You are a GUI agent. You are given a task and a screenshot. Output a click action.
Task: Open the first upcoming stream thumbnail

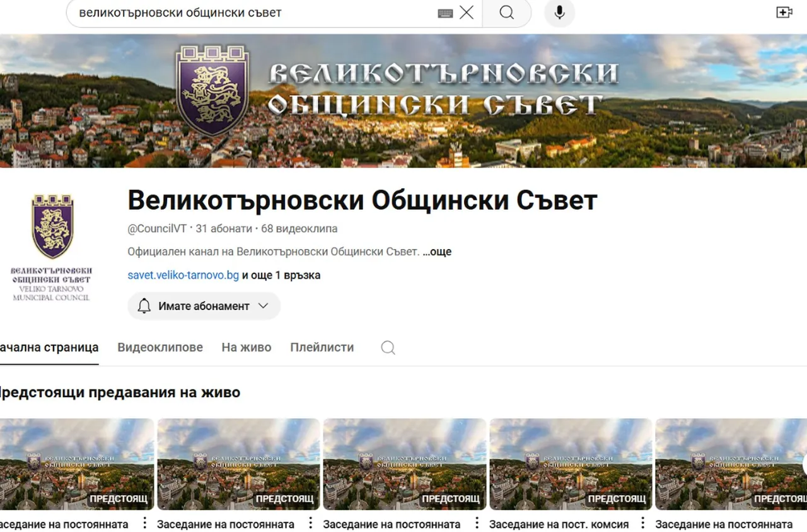point(77,465)
